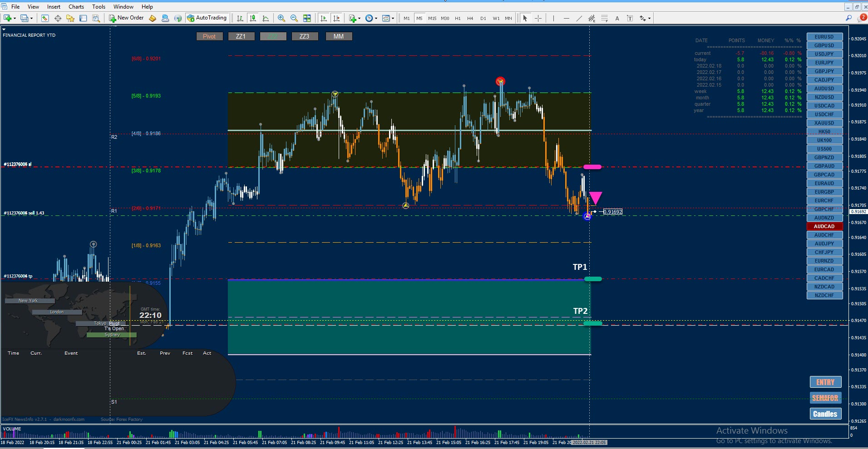Click the Candles button
Image resolution: width=868 pixels, height=449 pixels.
[x=825, y=414]
